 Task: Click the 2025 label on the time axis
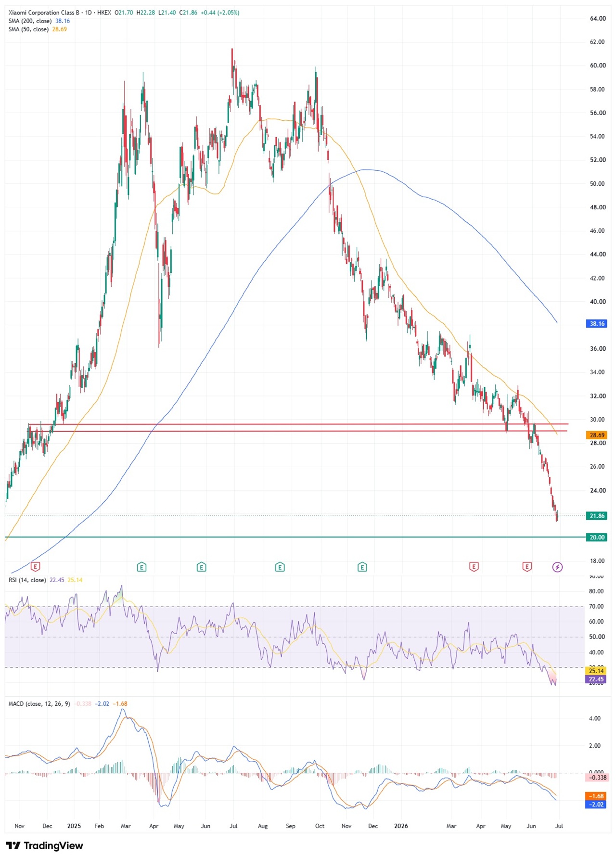click(x=74, y=826)
